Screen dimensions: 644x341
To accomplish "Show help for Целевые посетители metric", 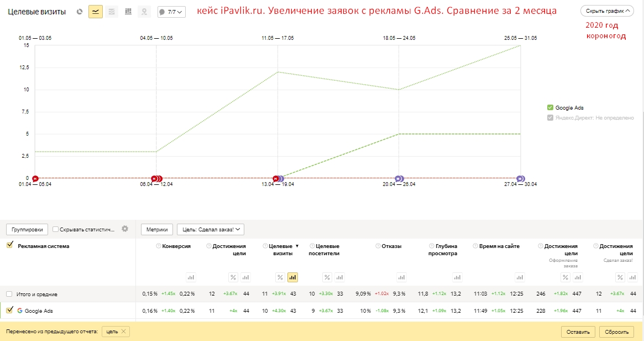I will (312, 246).
